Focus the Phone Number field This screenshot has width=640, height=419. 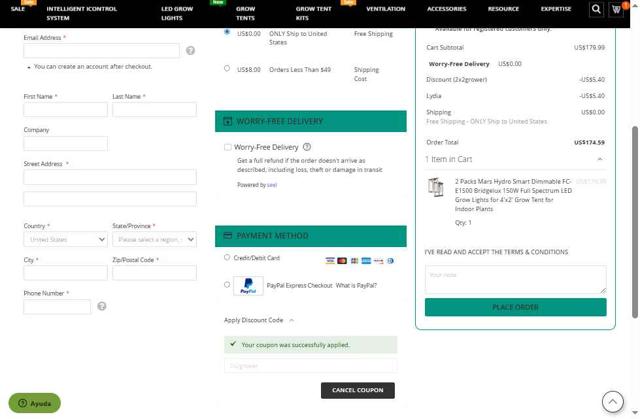click(x=57, y=307)
